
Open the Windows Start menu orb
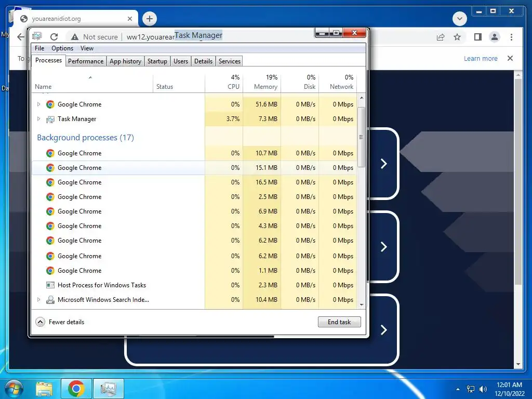[x=14, y=389]
